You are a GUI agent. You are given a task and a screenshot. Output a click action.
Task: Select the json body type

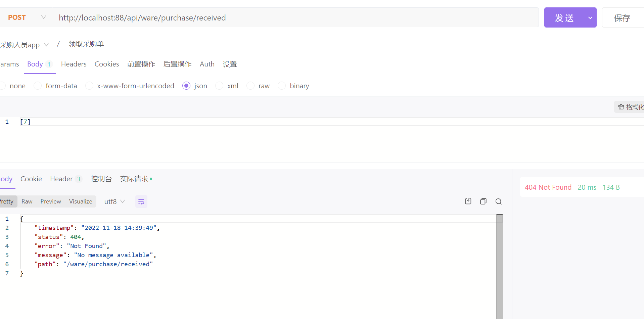[x=195, y=86]
